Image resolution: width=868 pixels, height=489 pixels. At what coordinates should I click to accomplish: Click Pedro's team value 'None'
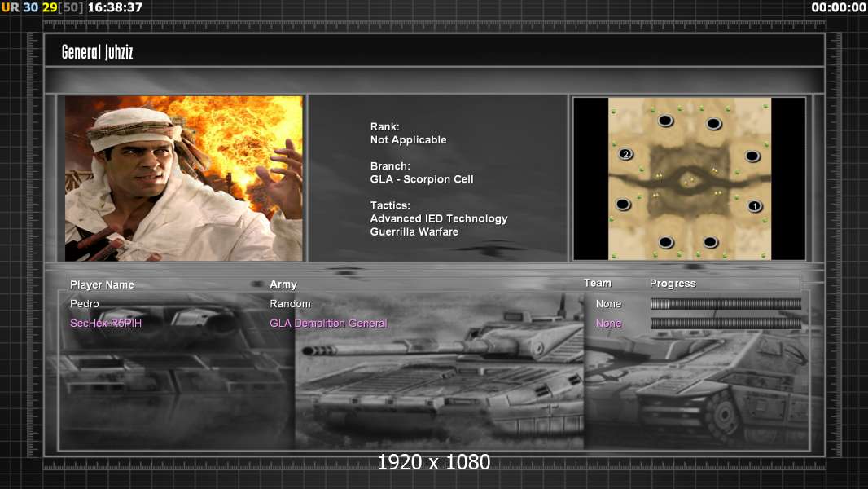(x=608, y=304)
